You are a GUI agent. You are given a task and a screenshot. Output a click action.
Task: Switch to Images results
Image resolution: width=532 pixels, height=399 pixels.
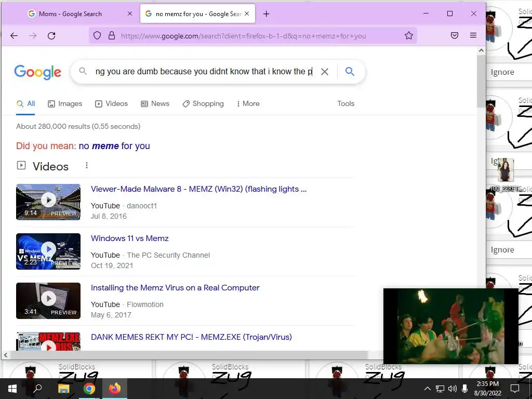coord(65,104)
